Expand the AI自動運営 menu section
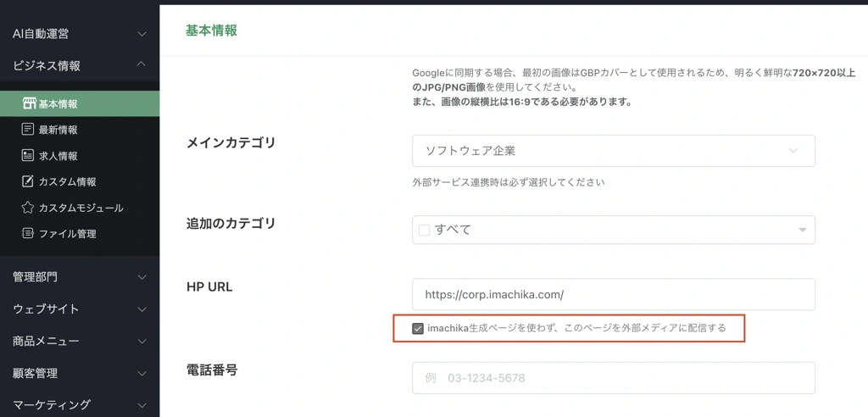Screen dimensions: 868x417 pyautogui.click(x=80, y=34)
